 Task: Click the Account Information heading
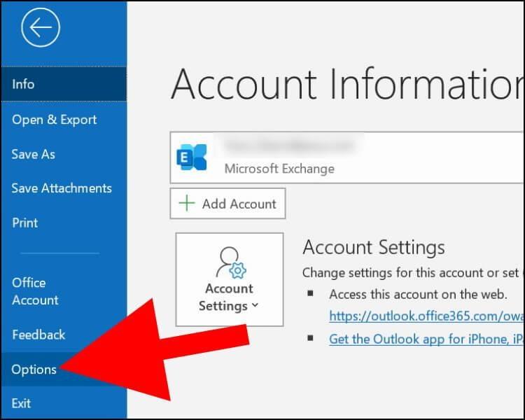(347, 84)
